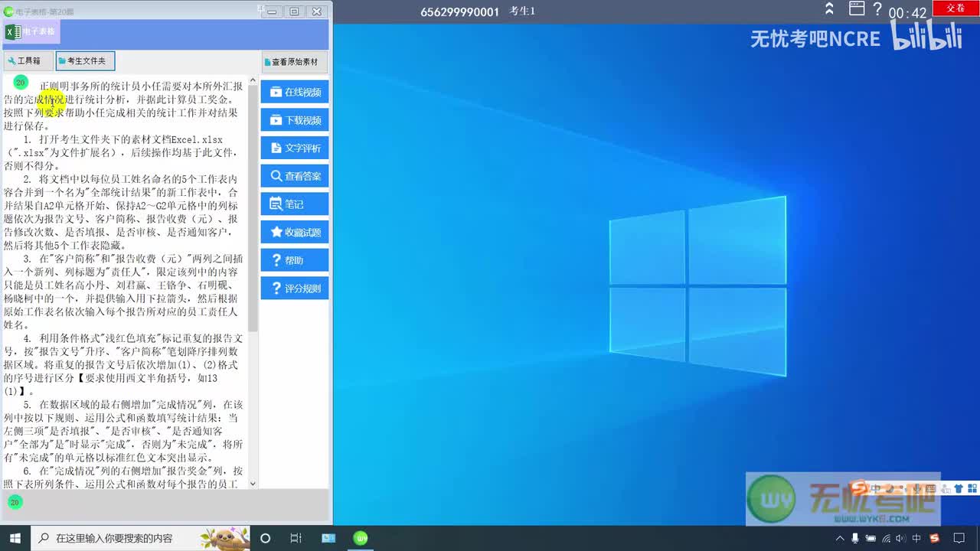Click the folder icon on the 考生文件夹 button
This screenshot has height=551, width=980.
(x=62, y=61)
